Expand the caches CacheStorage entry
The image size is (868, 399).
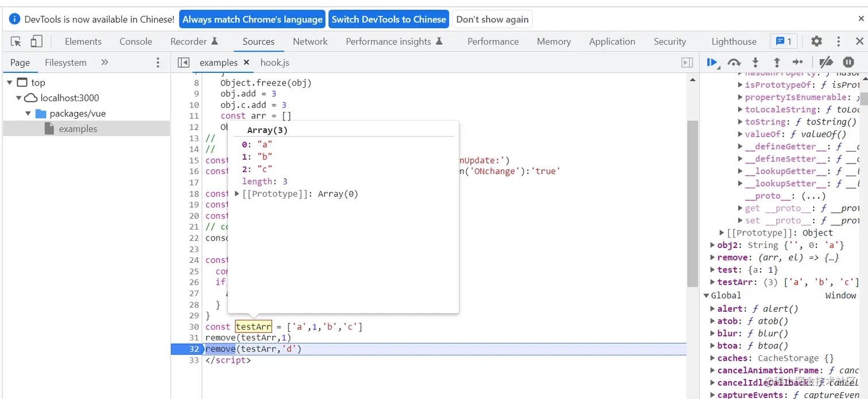[712, 358]
